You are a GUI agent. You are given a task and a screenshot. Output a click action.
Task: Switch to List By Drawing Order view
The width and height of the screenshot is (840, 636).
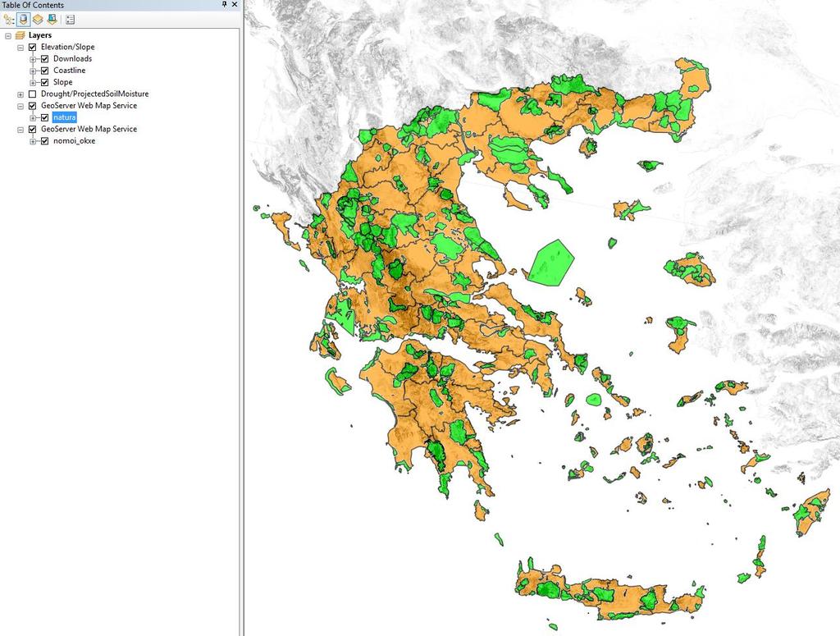pos(8,20)
